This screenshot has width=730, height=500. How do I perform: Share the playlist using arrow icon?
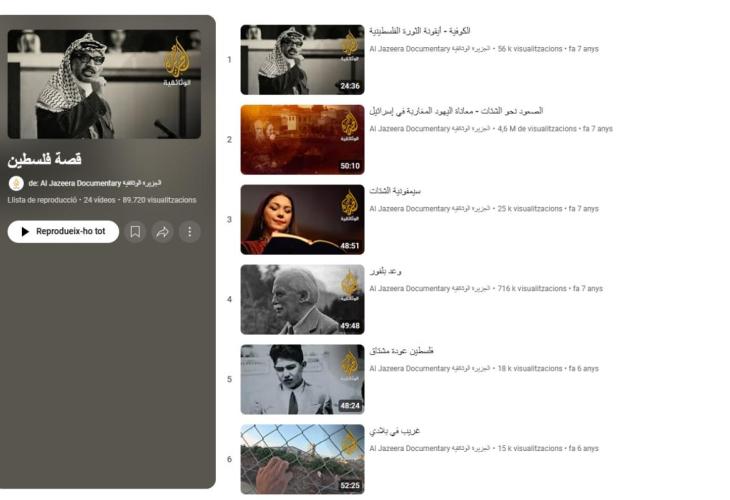coord(162,231)
